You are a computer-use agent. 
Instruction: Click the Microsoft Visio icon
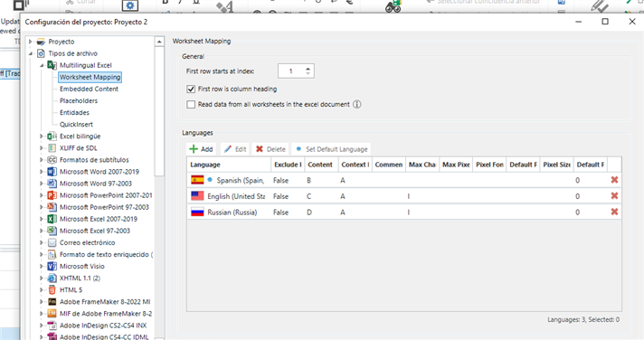pos(52,267)
